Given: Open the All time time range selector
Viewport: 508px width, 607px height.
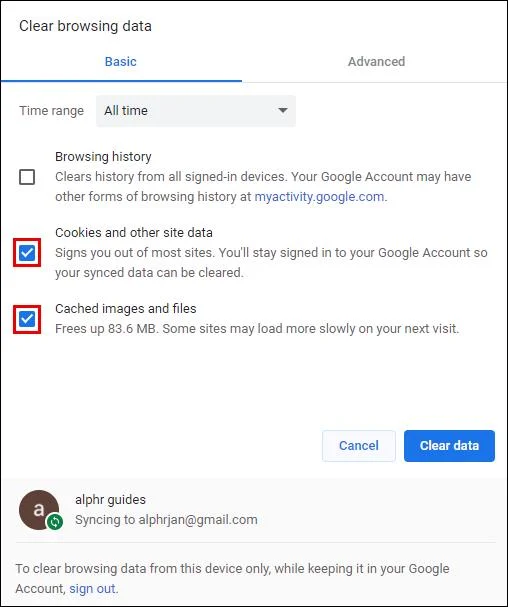Looking at the screenshot, I should tap(196, 111).
